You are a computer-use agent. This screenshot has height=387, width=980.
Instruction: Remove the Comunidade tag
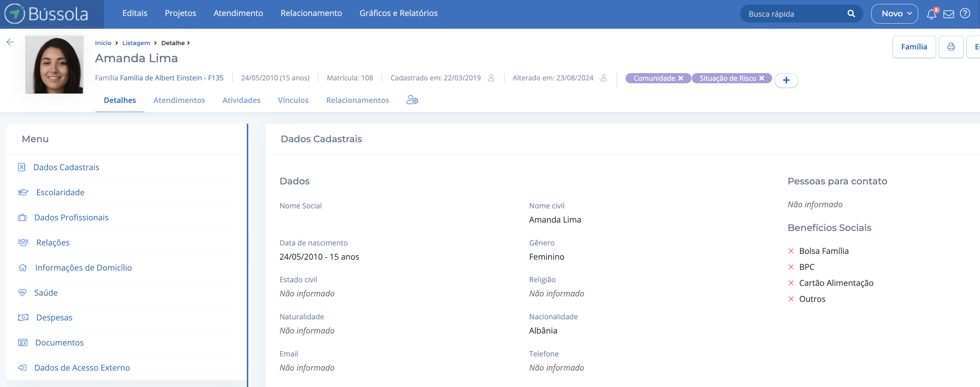coord(680,78)
